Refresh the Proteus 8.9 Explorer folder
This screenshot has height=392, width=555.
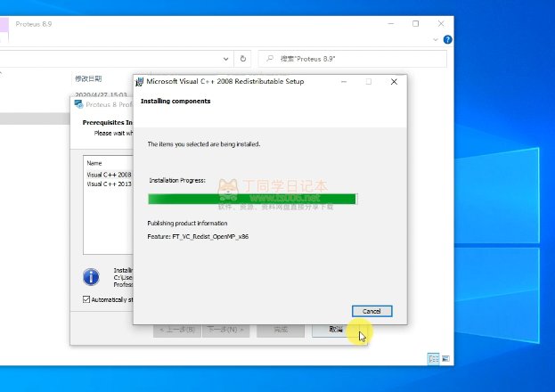pyautogui.click(x=243, y=59)
